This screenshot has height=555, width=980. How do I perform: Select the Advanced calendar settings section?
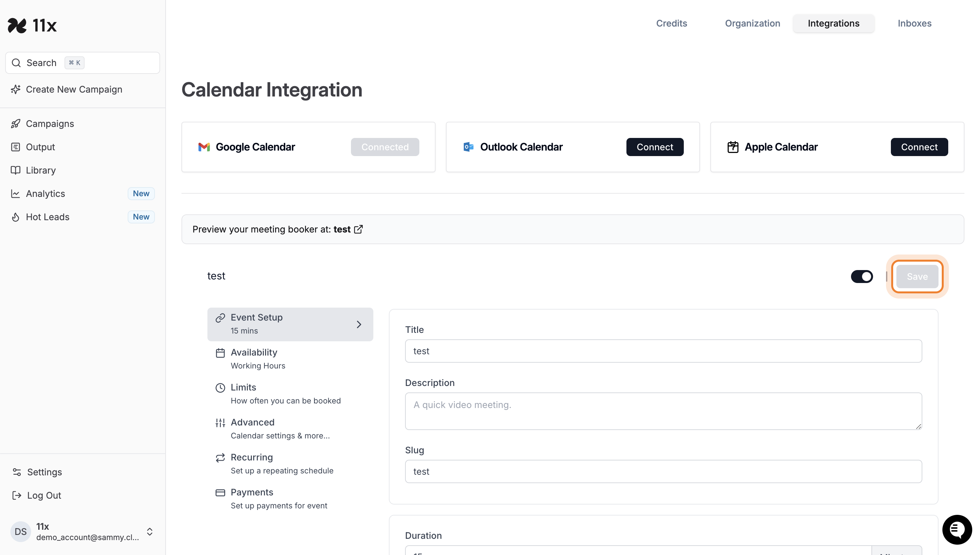(290, 429)
